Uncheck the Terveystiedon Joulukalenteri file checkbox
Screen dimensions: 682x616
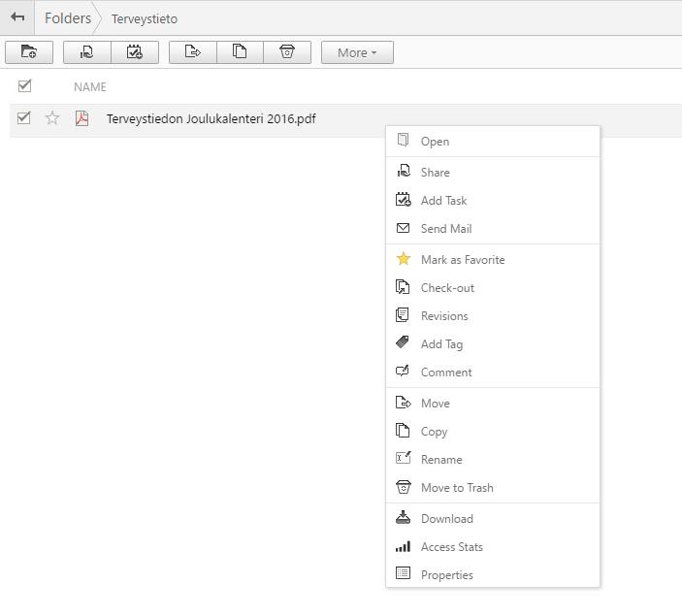tap(25, 118)
